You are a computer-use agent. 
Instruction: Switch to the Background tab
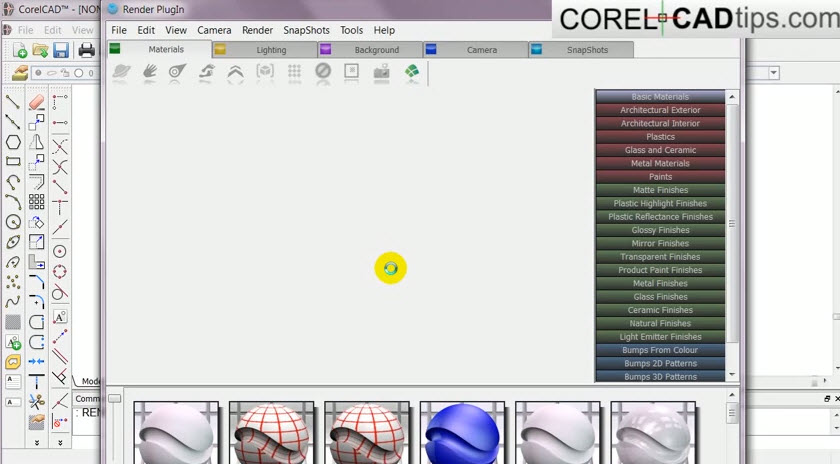pos(370,50)
